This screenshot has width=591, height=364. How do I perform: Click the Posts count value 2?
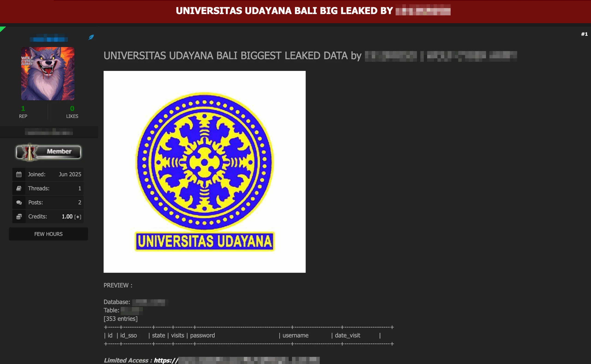coord(80,203)
